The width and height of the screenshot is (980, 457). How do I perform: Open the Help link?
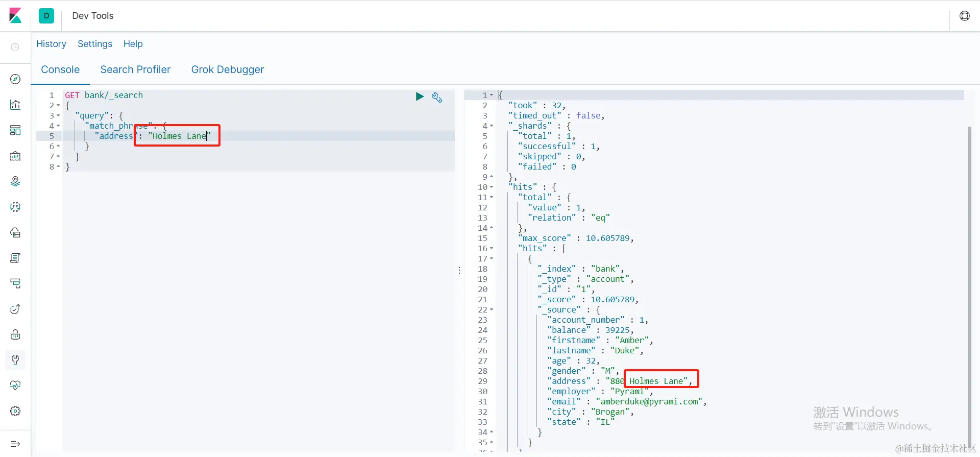click(x=133, y=44)
